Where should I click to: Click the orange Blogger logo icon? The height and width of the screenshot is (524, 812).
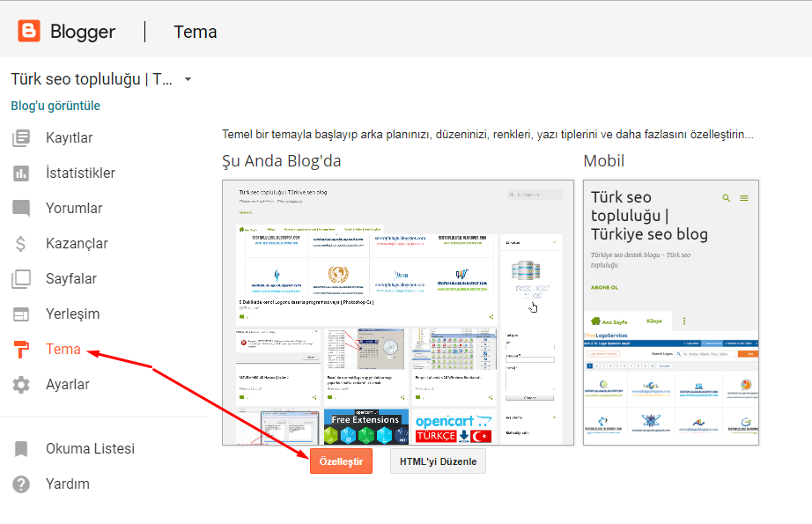click(28, 31)
